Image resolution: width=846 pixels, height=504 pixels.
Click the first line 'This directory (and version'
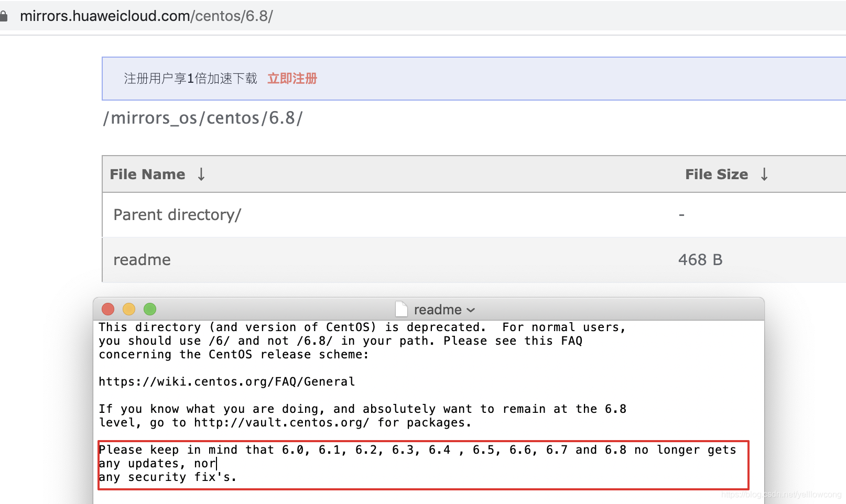pos(362,327)
